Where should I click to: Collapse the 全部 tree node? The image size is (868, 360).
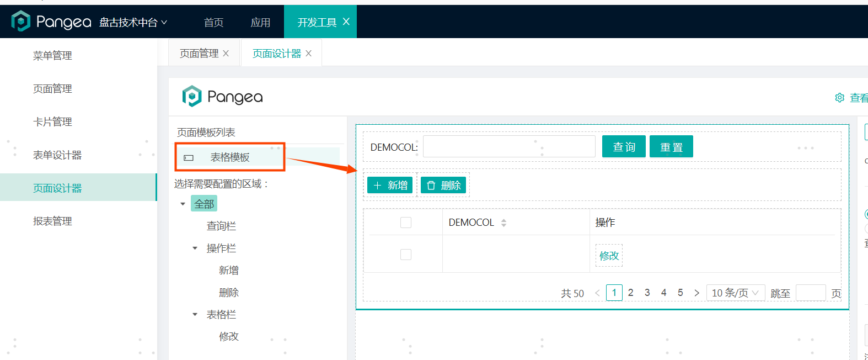tap(183, 204)
